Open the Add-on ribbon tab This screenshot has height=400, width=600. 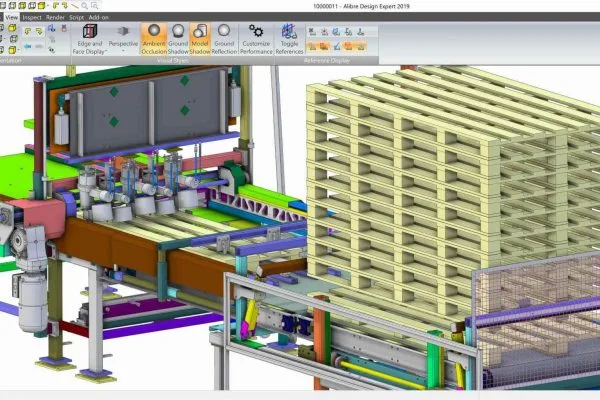point(98,17)
